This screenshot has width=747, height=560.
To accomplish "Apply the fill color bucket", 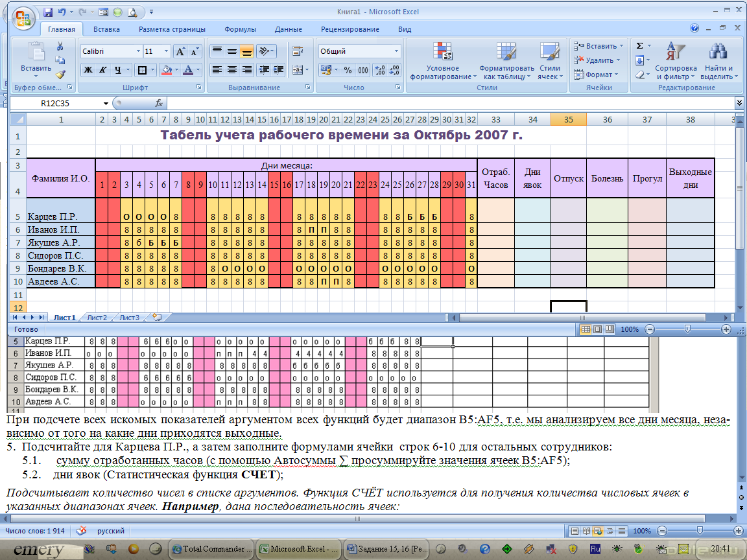I will pos(167,70).
